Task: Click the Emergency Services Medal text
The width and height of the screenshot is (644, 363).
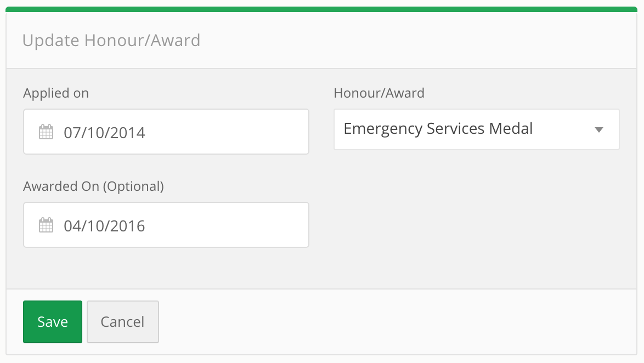Action: tap(438, 128)
